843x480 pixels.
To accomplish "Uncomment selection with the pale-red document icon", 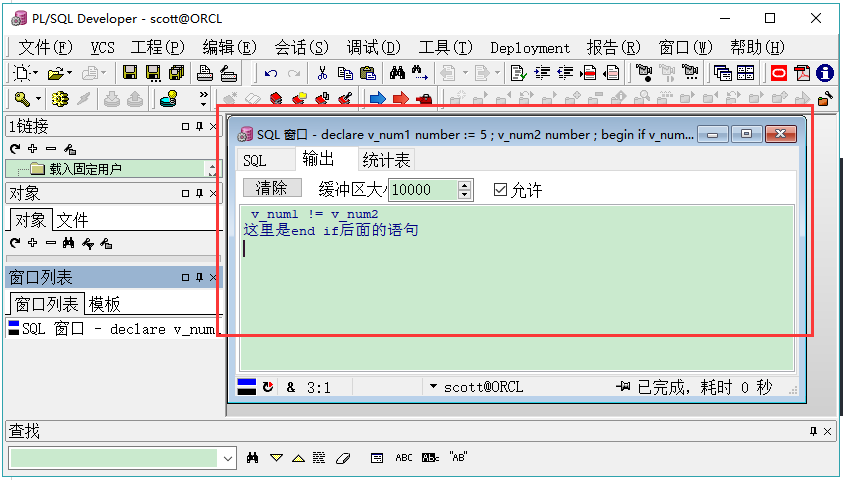I will (611, 73).
